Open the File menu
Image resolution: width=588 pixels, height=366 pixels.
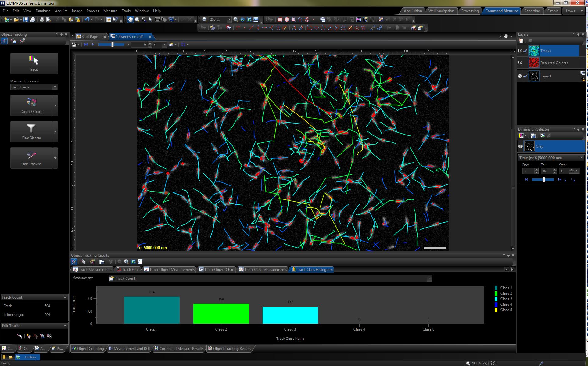[5, 11]
